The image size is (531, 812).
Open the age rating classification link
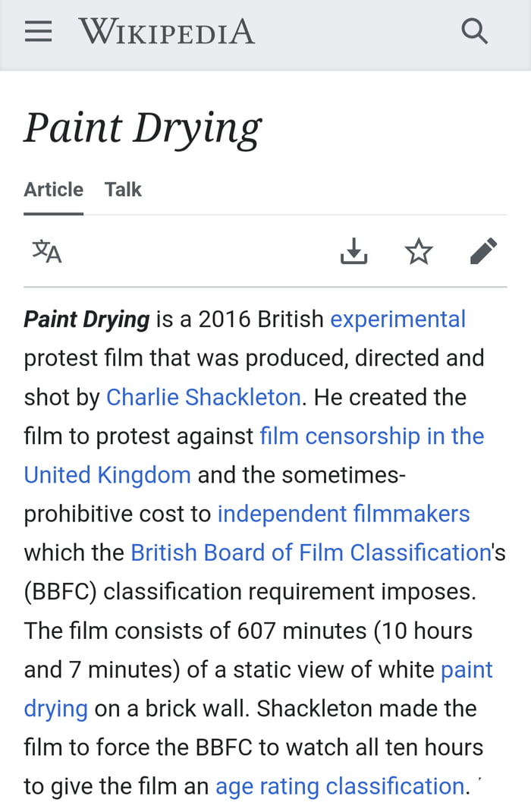click(339, 786)
